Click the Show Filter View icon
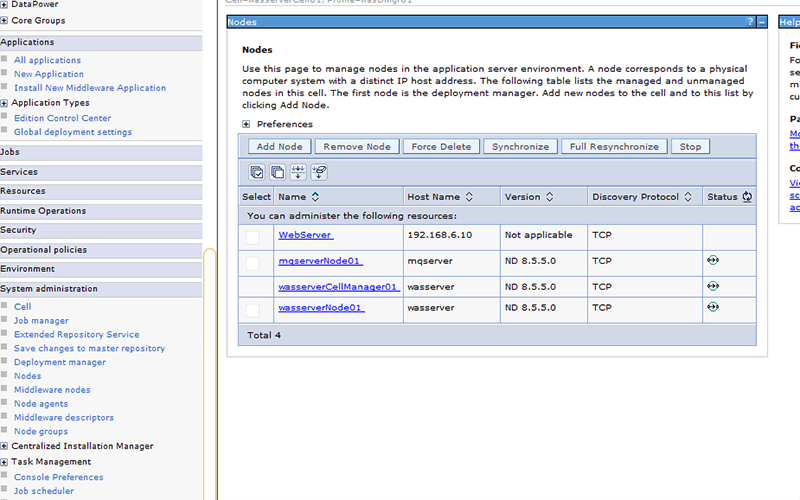Image resolution: width=800 pixels, height=500 pixels. coord(298,172)
